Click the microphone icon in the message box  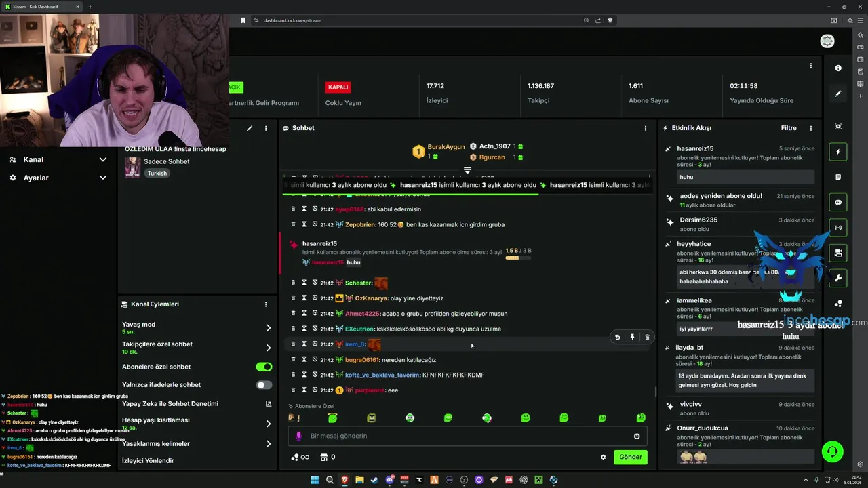[298, 436]
